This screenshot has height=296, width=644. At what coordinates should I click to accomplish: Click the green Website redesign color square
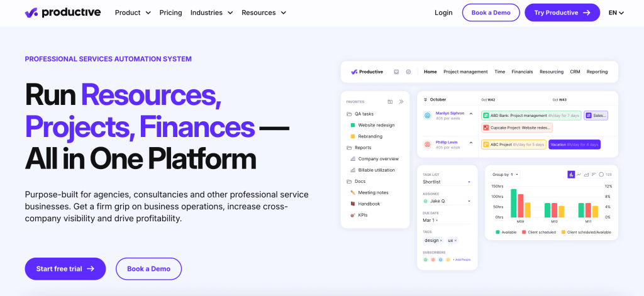point(353,125)
